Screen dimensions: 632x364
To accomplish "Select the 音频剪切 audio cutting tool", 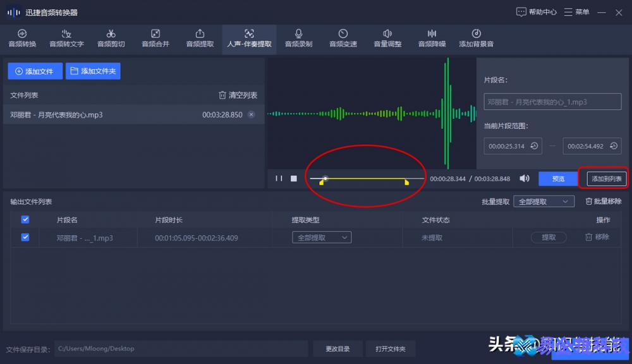I will 111,38.
